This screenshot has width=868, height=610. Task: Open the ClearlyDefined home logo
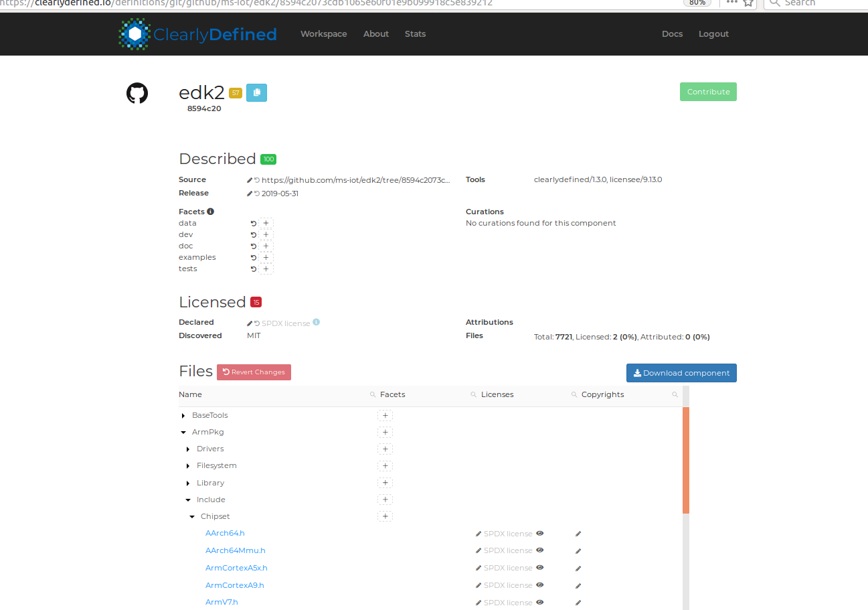click(197, 34)
